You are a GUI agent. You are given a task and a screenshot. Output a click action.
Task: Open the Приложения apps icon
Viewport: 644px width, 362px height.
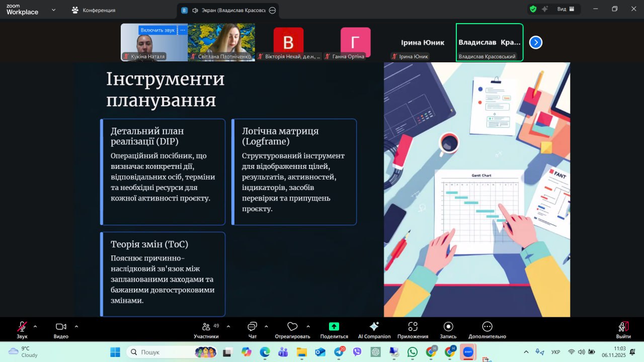(x=413, y=327)
